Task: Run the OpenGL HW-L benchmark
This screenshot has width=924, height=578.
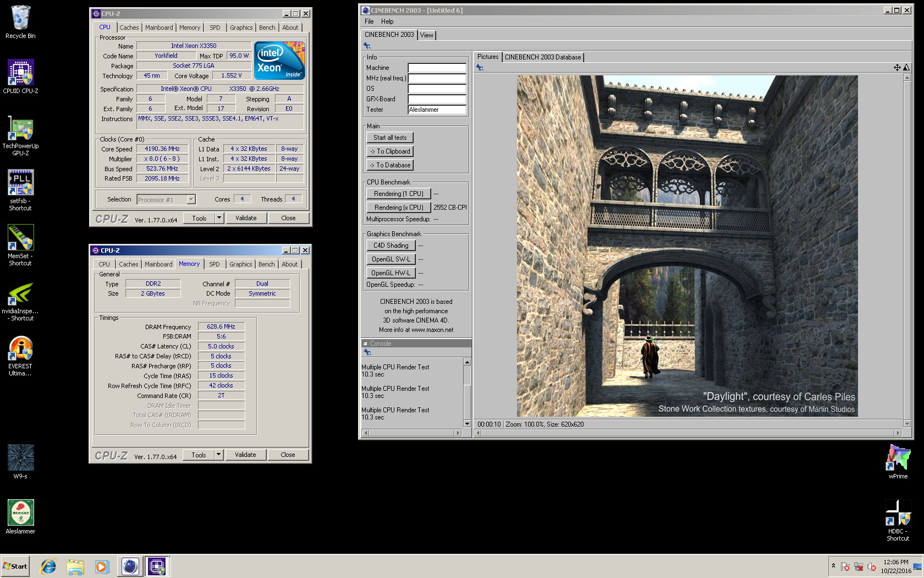Action: 391,273
